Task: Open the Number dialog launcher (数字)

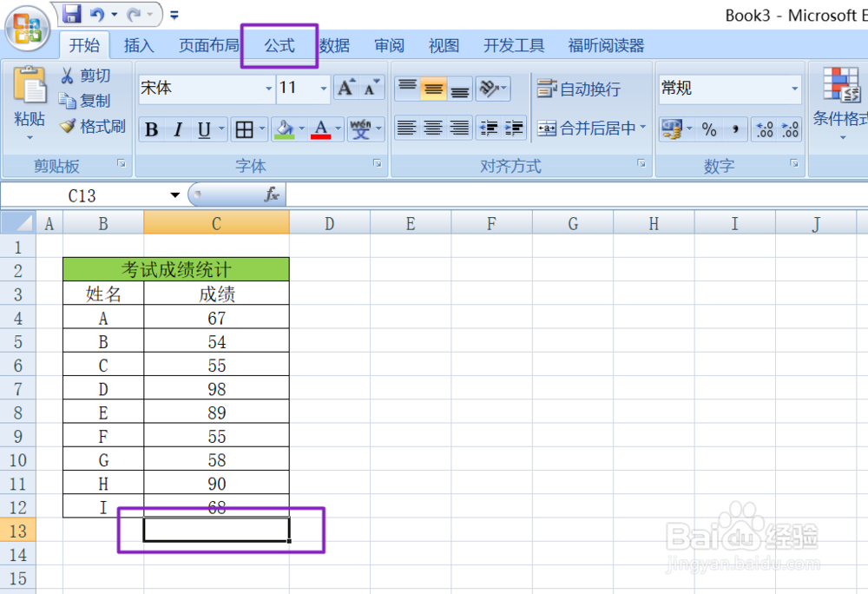Action: point(794,163)
